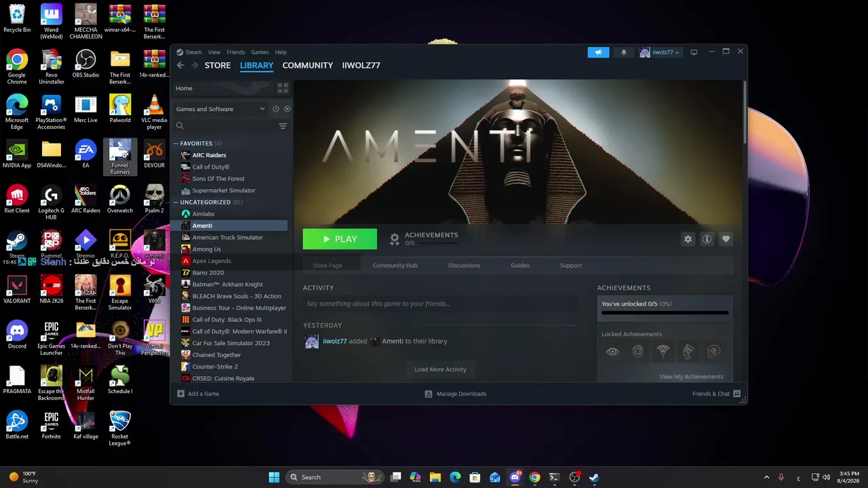Expand the Games and Software dropdown
The image size is (868, 488).
(x=220, y=109)
